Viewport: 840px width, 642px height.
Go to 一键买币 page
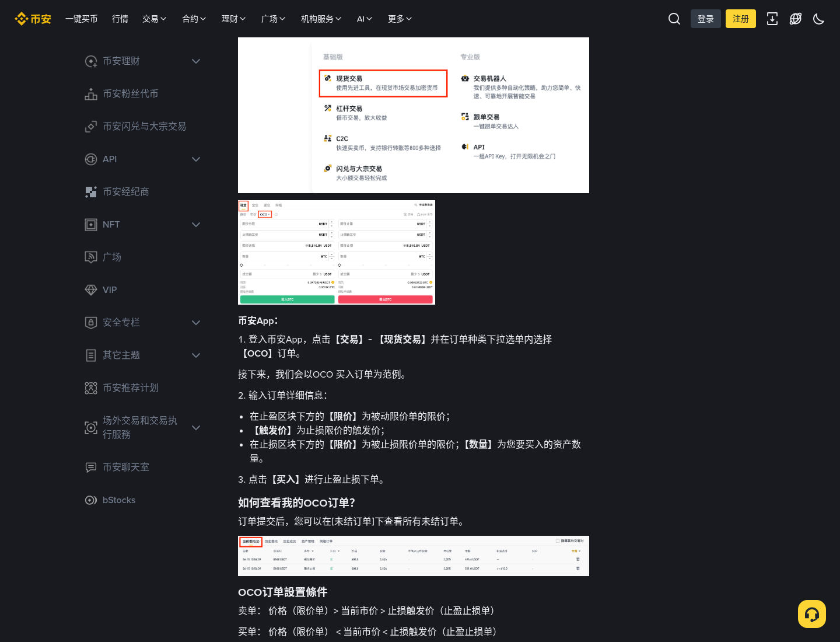(82, 19)
